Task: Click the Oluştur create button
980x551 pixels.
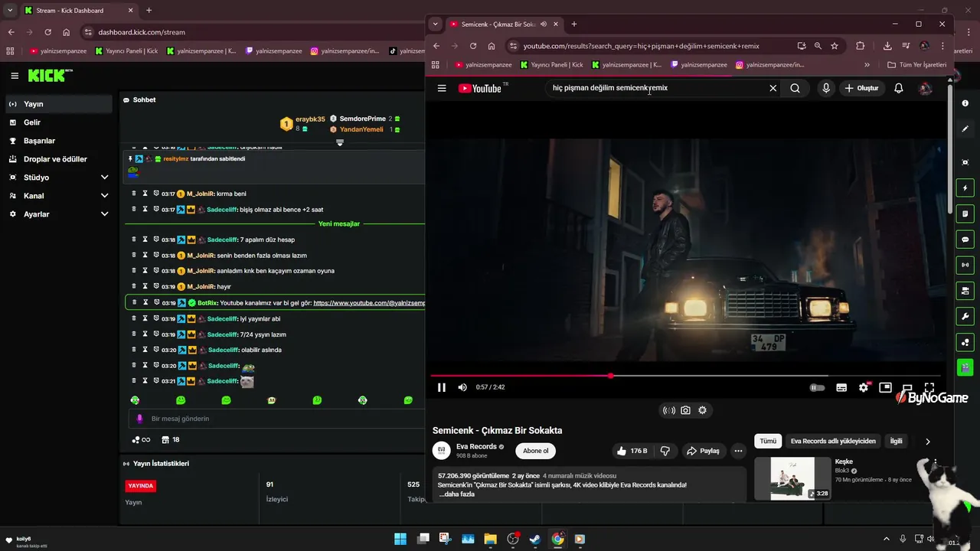Action: (862, 88)
